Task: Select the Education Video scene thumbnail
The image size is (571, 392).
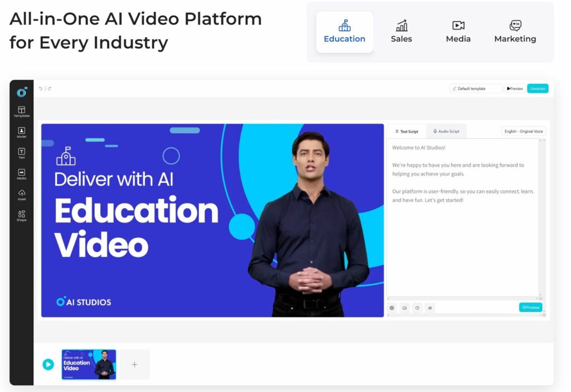Action: click(x=89, y=364)
